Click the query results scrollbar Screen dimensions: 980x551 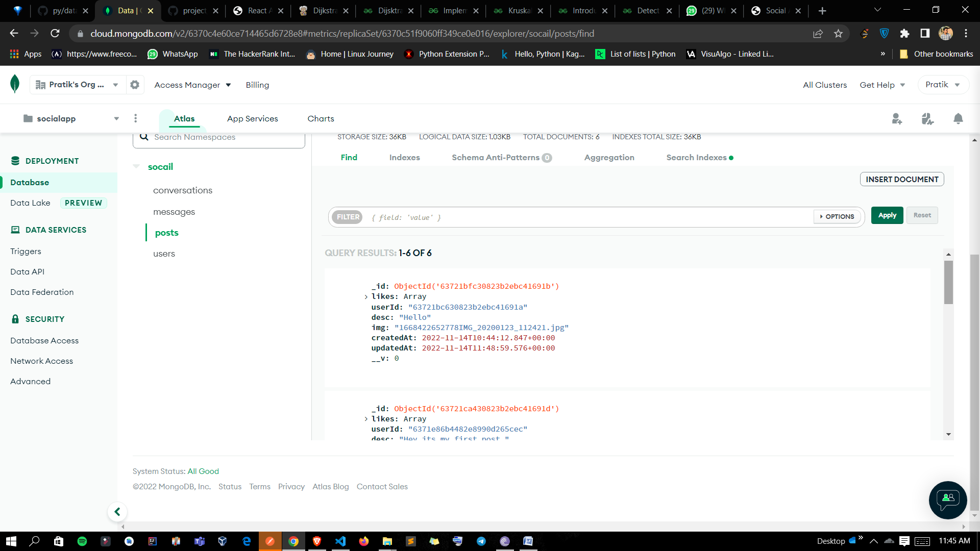coord(949,282)
